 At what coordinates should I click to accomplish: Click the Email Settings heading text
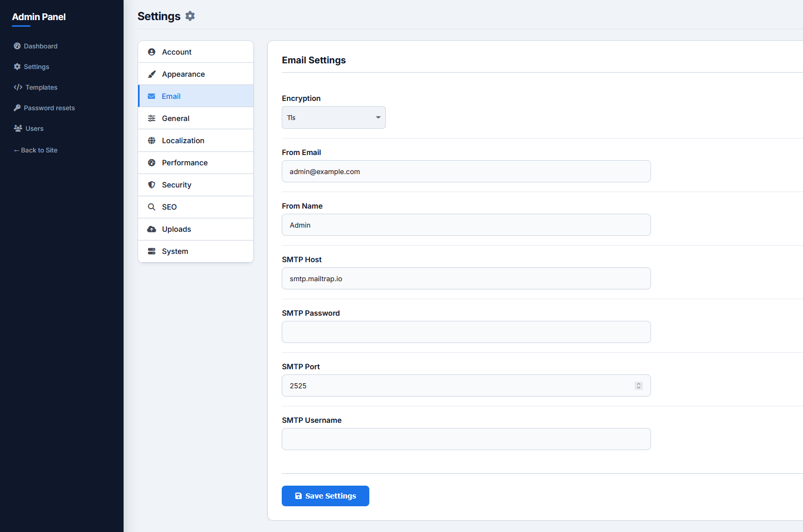[314, 60]
